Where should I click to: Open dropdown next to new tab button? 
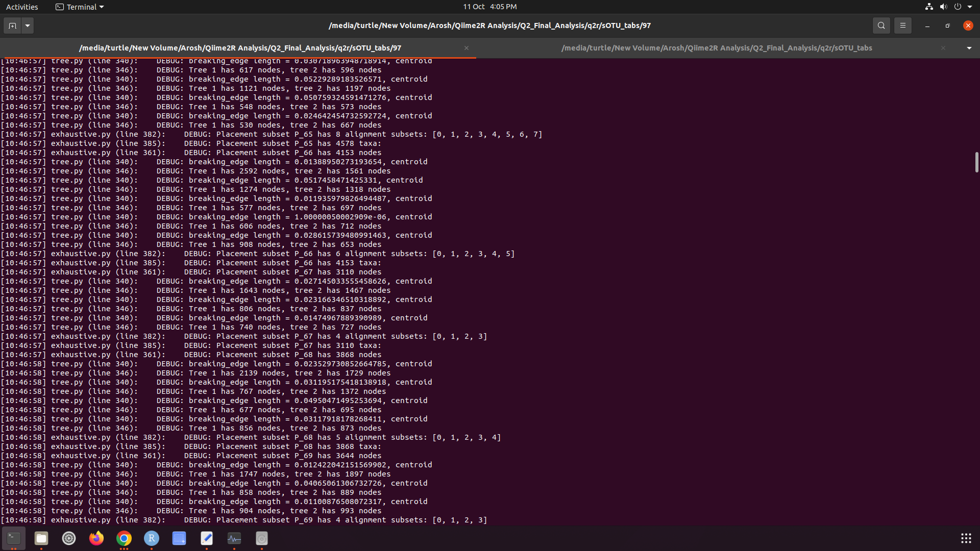pyautogui.click(x=28, y=26)
